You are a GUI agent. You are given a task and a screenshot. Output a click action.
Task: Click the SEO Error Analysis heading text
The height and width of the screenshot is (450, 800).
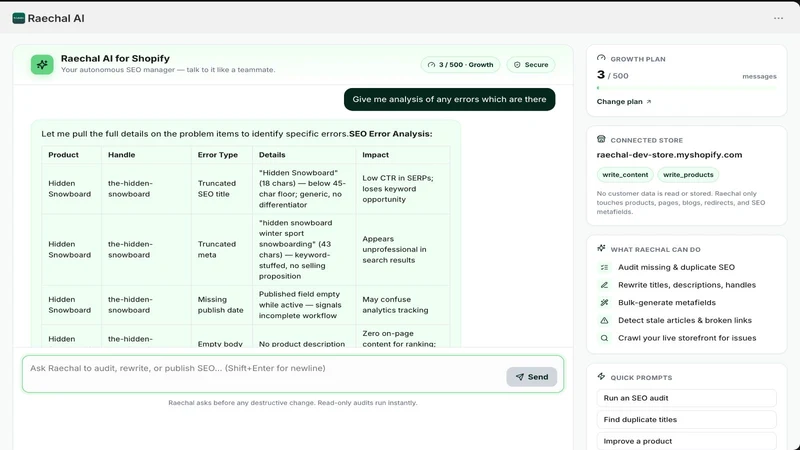(x=390, y=134)
